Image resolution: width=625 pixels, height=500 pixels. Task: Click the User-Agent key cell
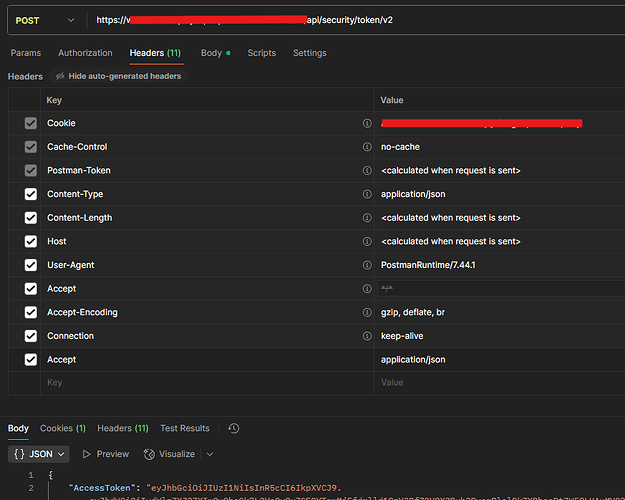[x=207, y=265]
